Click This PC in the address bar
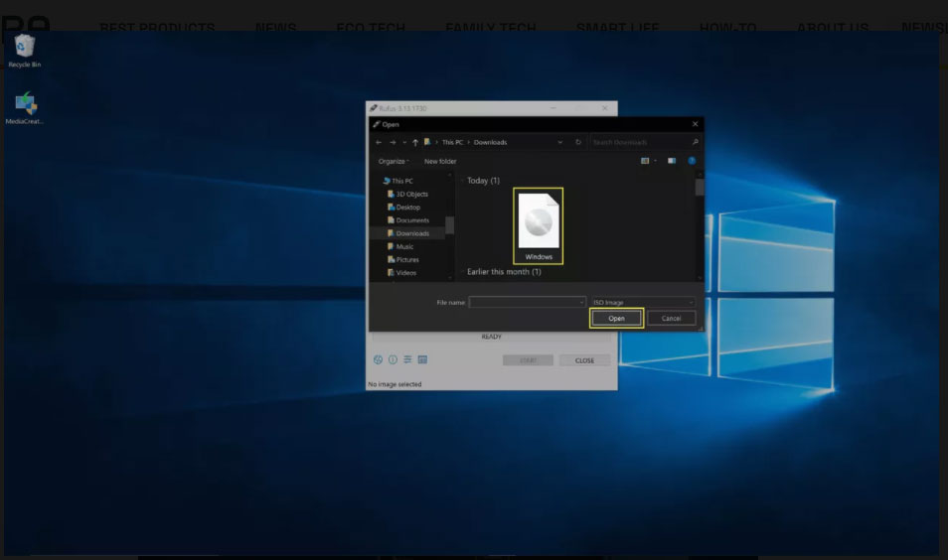 [x=452, y=143]
